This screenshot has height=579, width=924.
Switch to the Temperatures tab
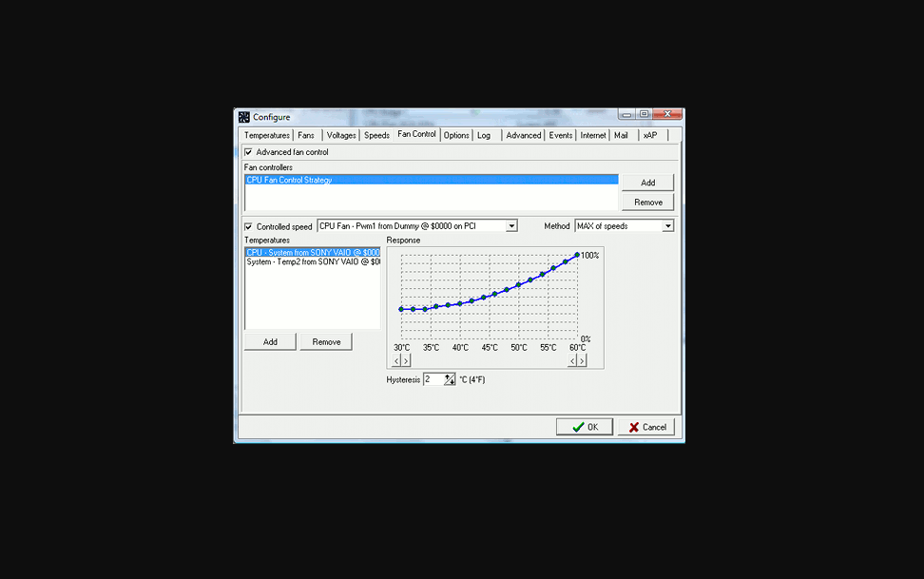pyautogui.click(x=265, y=135)
